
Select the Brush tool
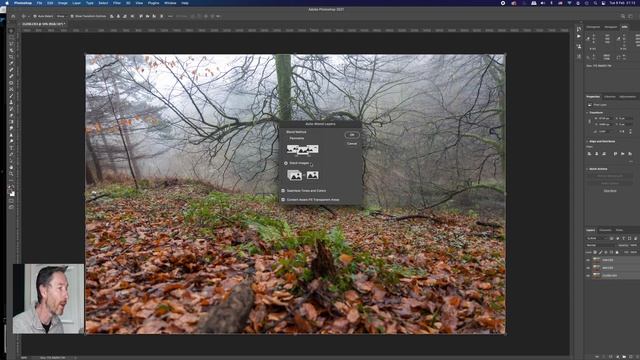[x=12, y=96]
